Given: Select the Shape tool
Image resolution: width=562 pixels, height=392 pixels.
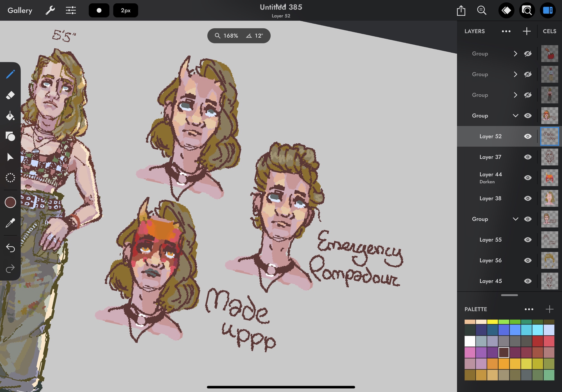Looking at the screenshot, I should point(10,136).
